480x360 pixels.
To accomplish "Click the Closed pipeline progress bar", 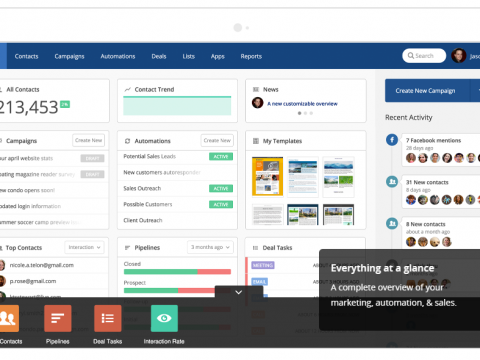I will 177,272.
